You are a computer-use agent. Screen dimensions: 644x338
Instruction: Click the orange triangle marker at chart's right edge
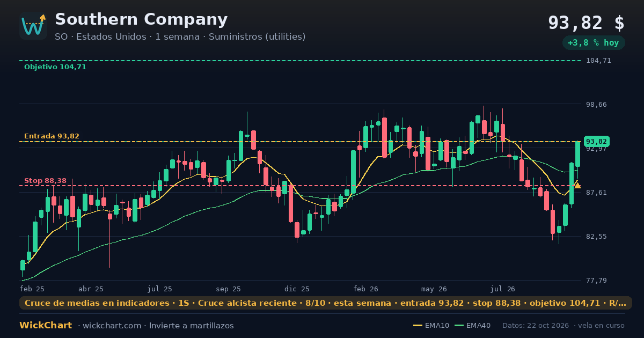point(577,186)
